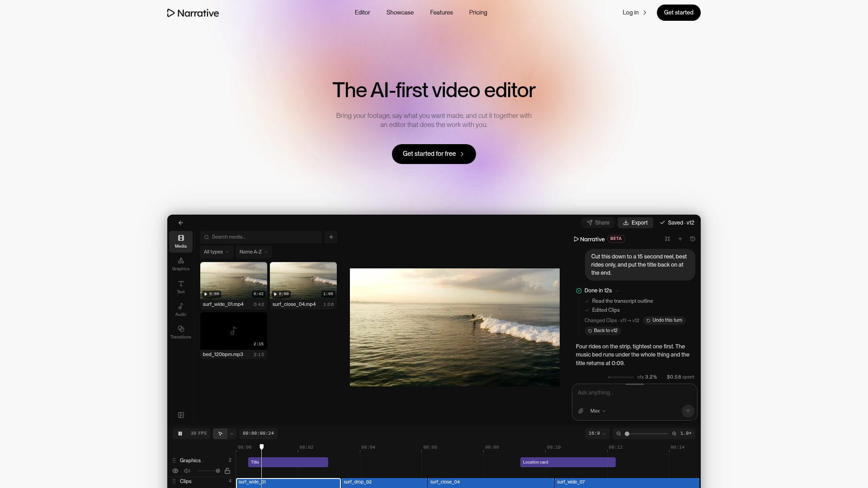Select the surf_wide_07 timeline clip
The image size is (868, 488).
[x=627, y=483]
